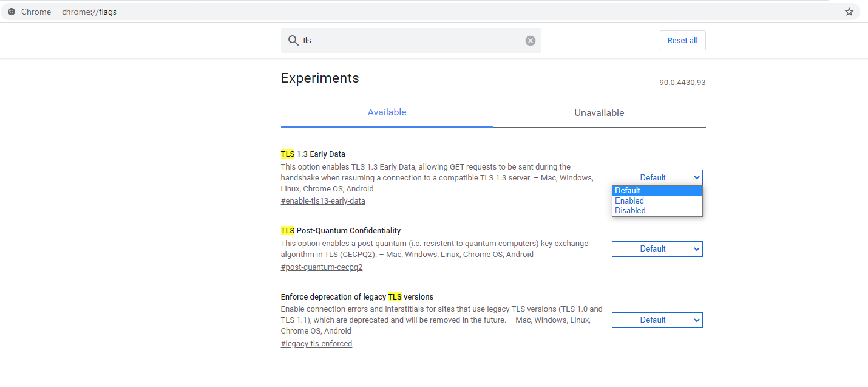Click the Enforce deprecation of legacy TLS versions title
Viewport: 868px width, 387px height.
click(x=357, y=297)
